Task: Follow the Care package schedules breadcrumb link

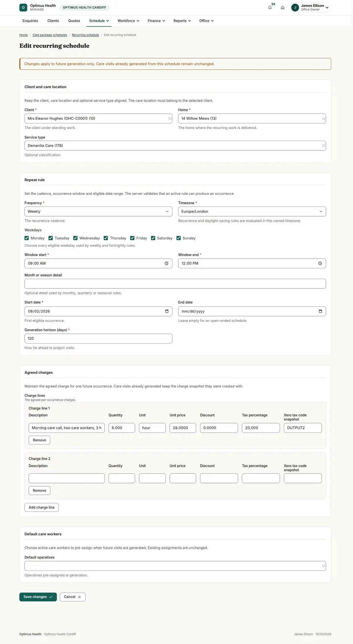Action: (x=50, y=35)
